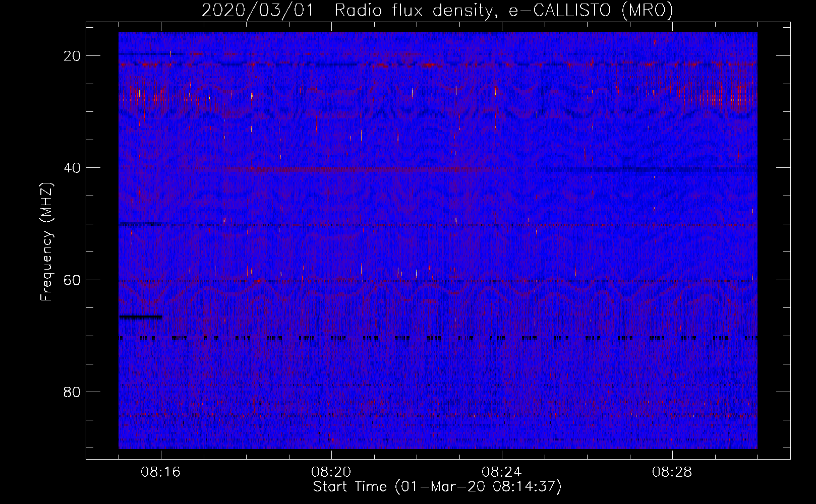Click the plot title '2020/03/01 Radio flux density'
816x504 pixels.
pos(437,11)
